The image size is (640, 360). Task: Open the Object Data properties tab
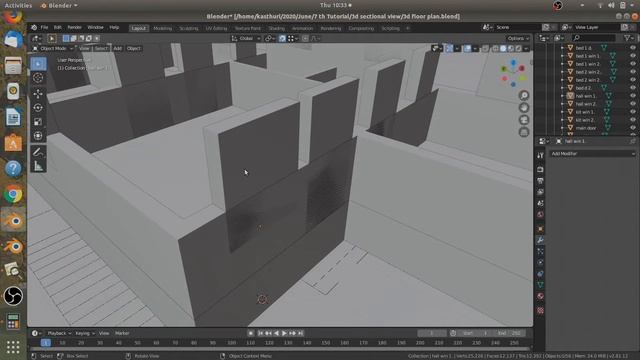(540, 285)
